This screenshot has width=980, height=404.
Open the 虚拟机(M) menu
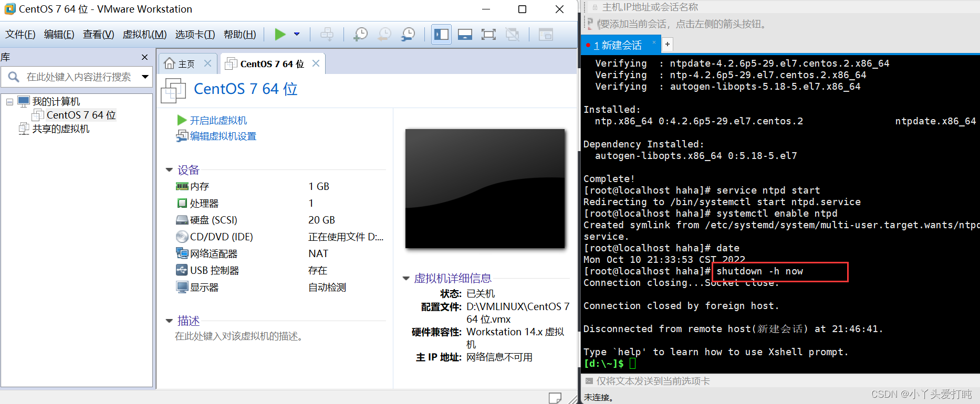(144, 35)
